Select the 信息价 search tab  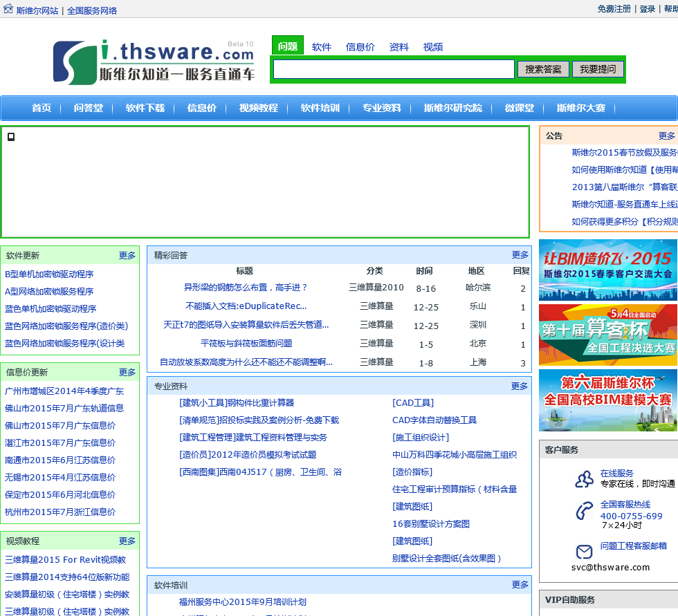point(360,47)
